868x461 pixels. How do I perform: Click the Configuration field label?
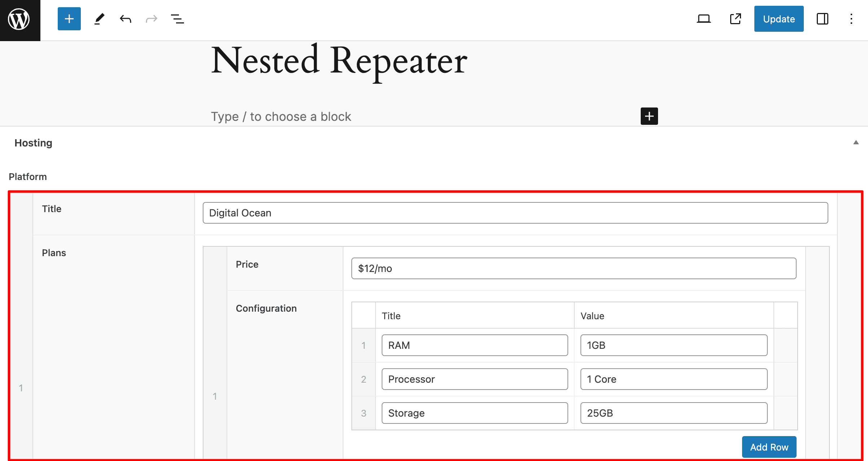266,308
